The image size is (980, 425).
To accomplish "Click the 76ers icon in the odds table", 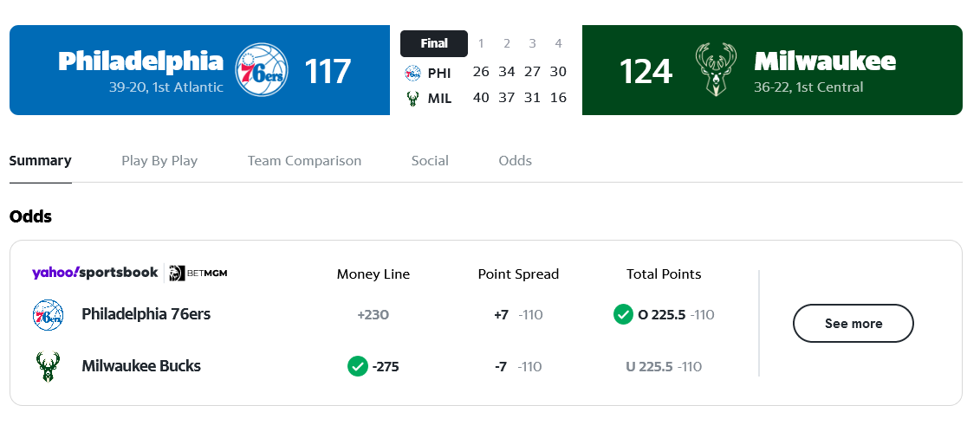I will coord(48,314).
